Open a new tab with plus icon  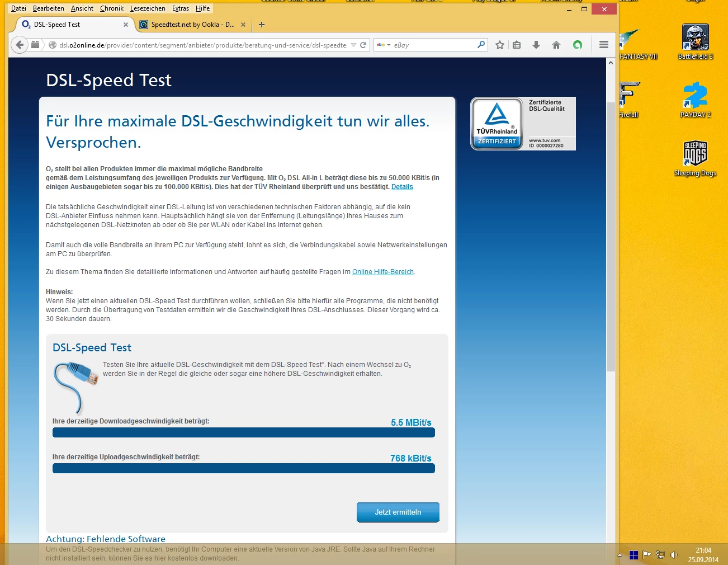click(x=262, y=25)
